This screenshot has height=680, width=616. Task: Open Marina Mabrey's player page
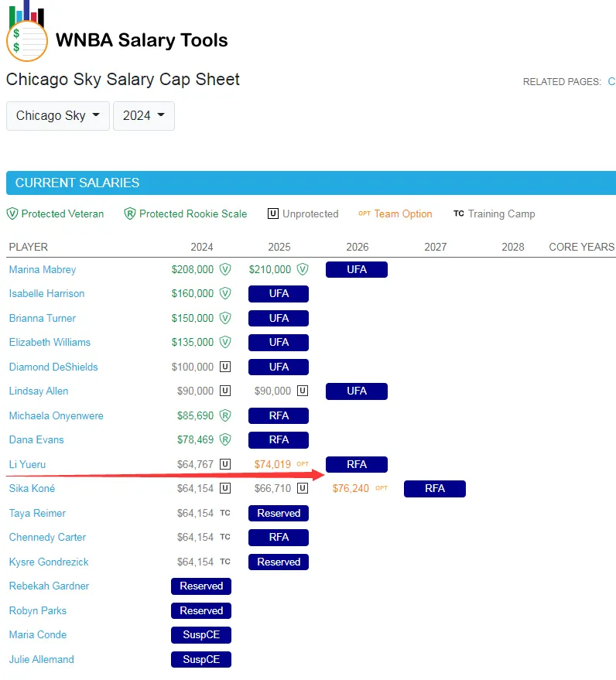(43, 270)
